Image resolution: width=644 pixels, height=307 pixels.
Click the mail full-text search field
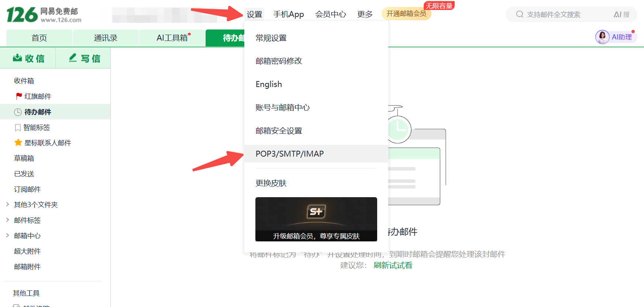click(565, 14)
